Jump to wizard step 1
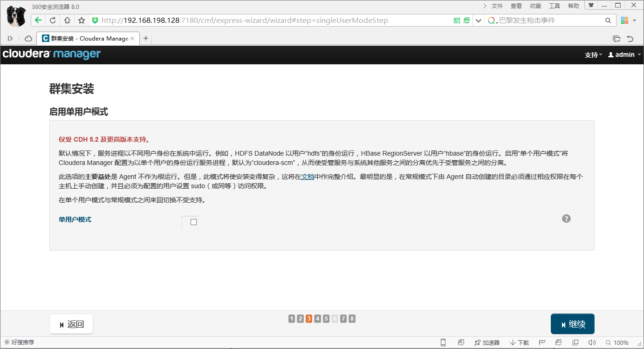This screenshot has height=349, width=644. [292, 319]
